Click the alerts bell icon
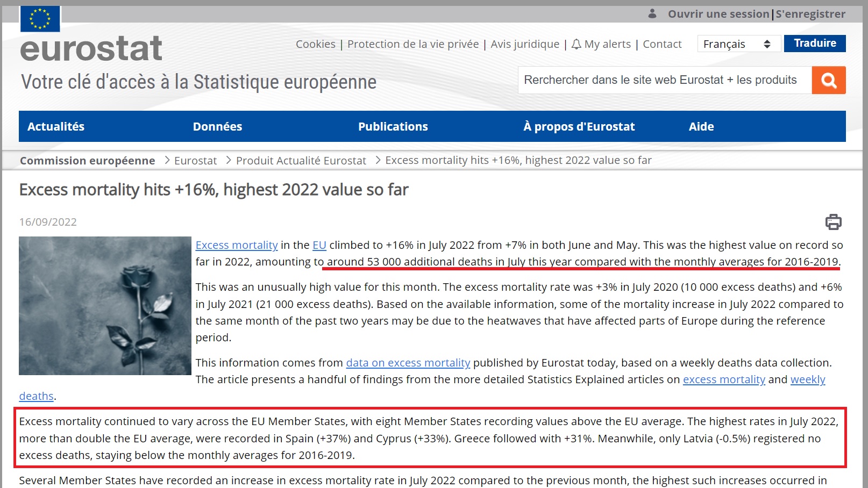 click(x=576, y=44)
